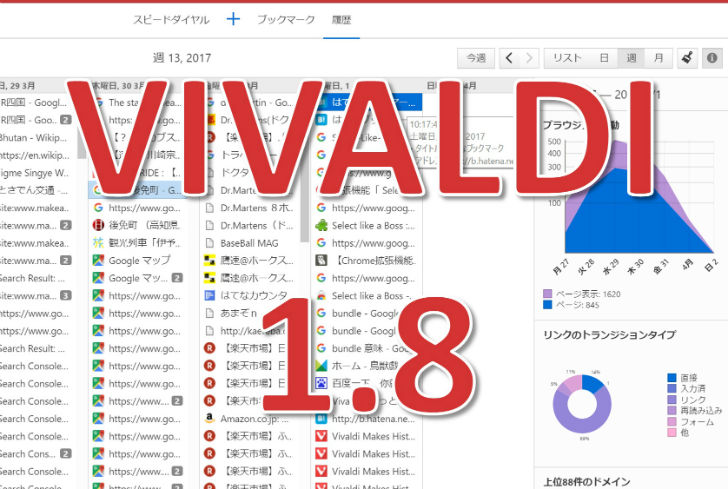Click the count badge 3 on site:www.ma...
Screen dimensions: 728x489
coord(65,296)
